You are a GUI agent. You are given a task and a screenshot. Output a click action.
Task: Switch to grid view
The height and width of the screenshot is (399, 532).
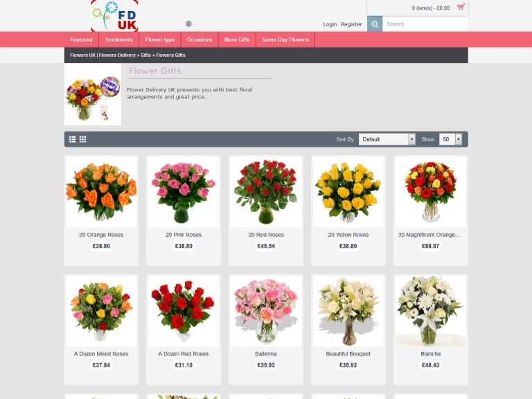(x=82, y=139)
